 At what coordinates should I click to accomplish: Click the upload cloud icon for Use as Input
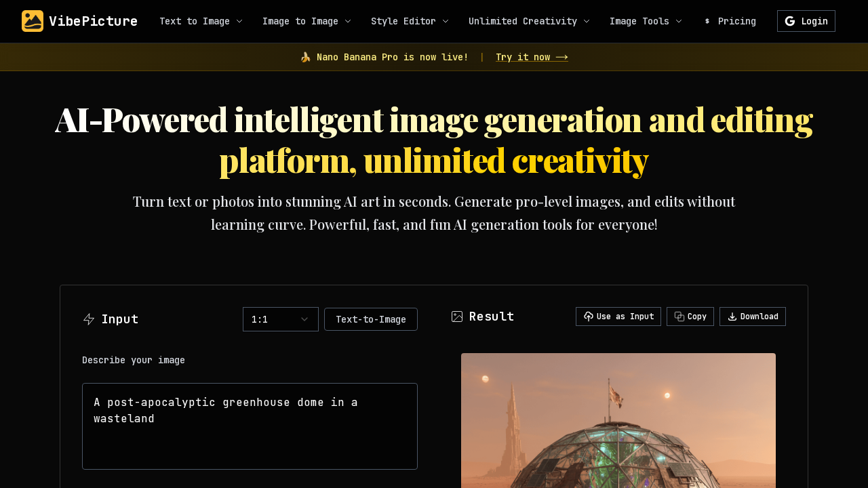588,317
